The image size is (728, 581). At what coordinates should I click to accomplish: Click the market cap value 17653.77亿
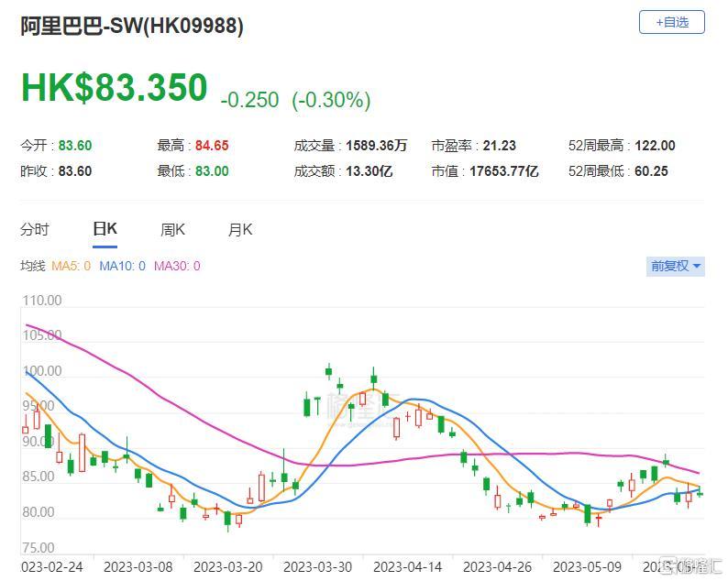(x=503, y=171)
